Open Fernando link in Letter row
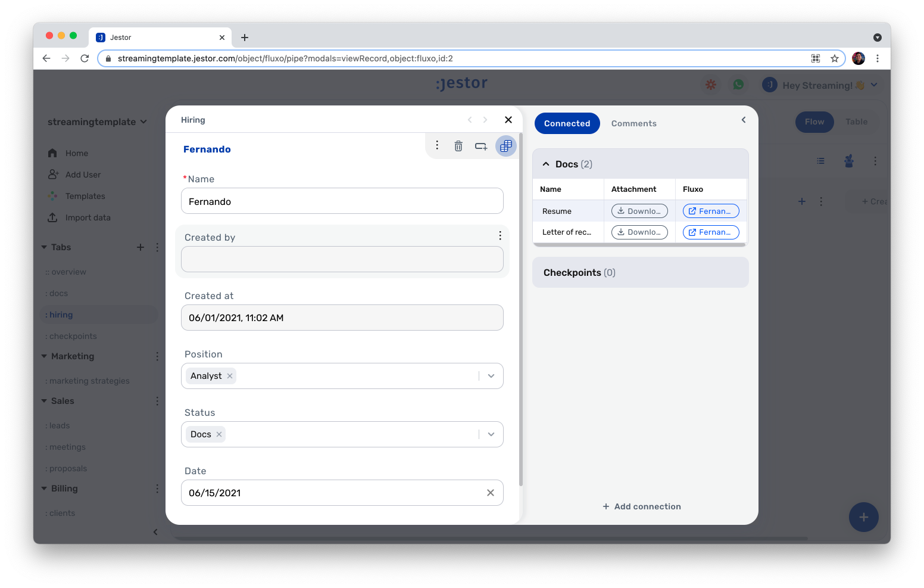924x588 pixels. 711,232
